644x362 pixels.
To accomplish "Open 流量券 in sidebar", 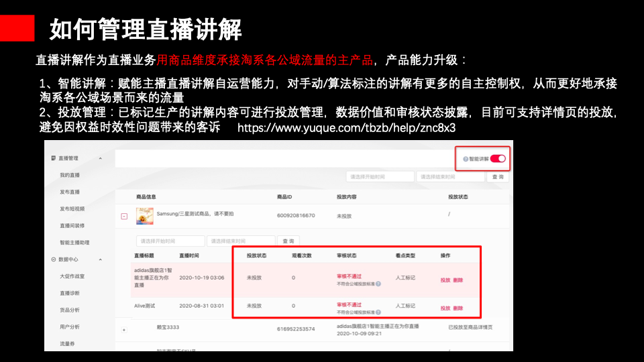I will click(67, 344).
